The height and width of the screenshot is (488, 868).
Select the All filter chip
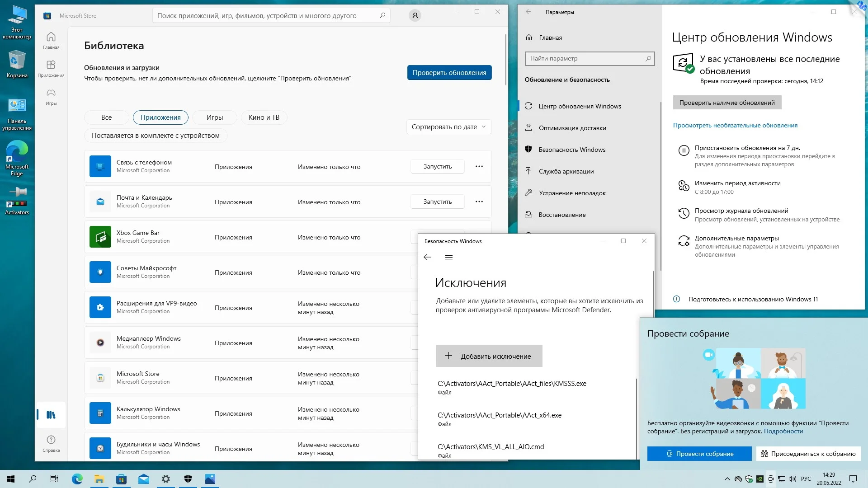tap(106, 117)
